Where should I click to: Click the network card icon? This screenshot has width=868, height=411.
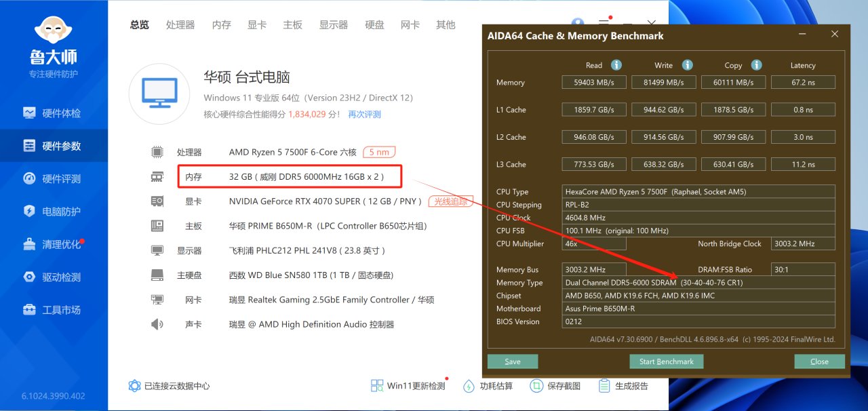pyautogui.click(x=157, y=300)
